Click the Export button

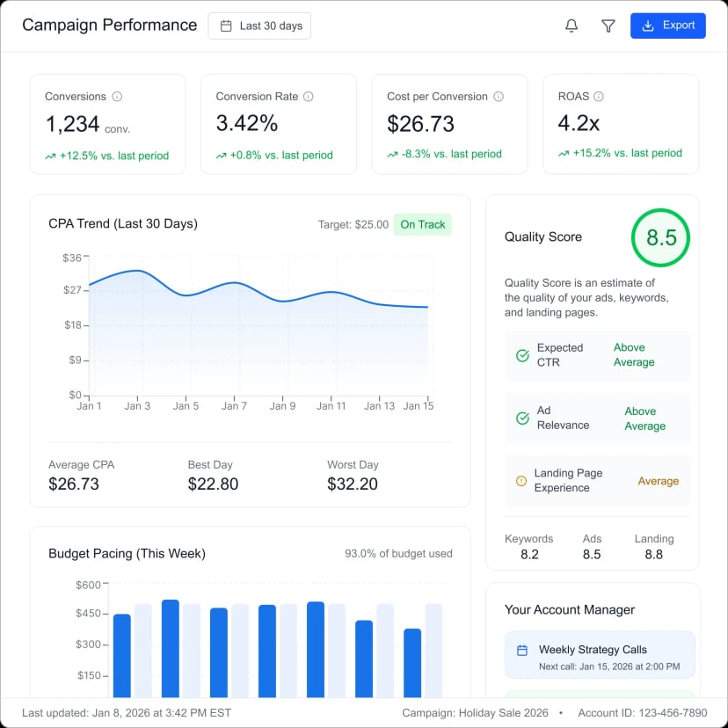[x=667, y=25]
